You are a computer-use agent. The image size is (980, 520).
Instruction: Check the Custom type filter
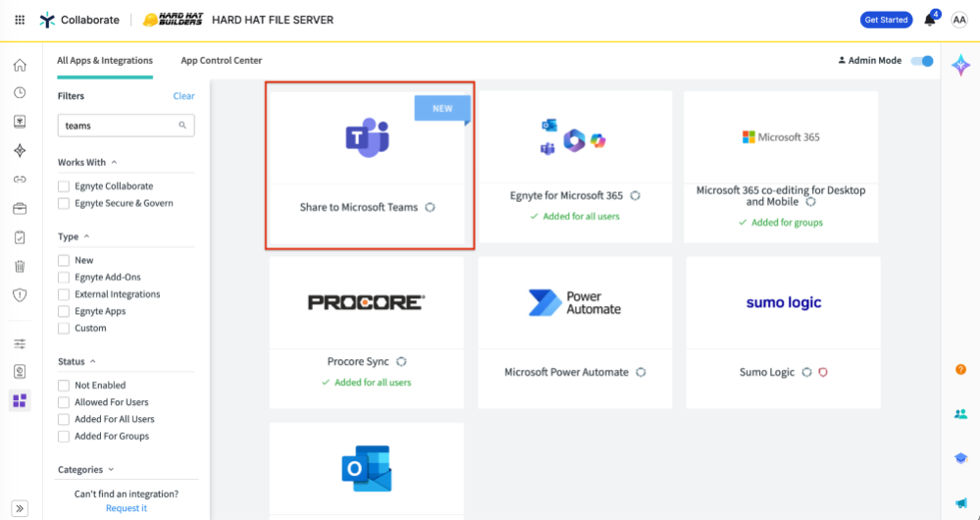pyautogui.click(x=63, y=328)
